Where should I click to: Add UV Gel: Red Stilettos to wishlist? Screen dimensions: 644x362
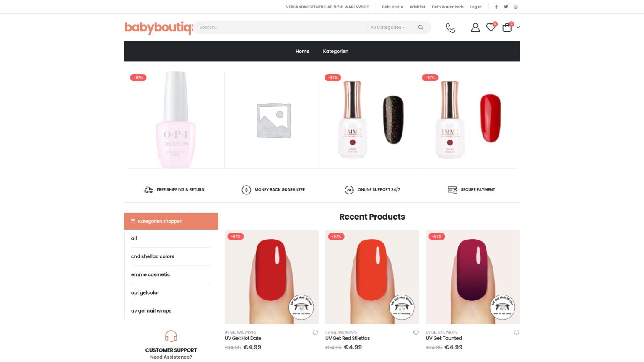(416, 333)
